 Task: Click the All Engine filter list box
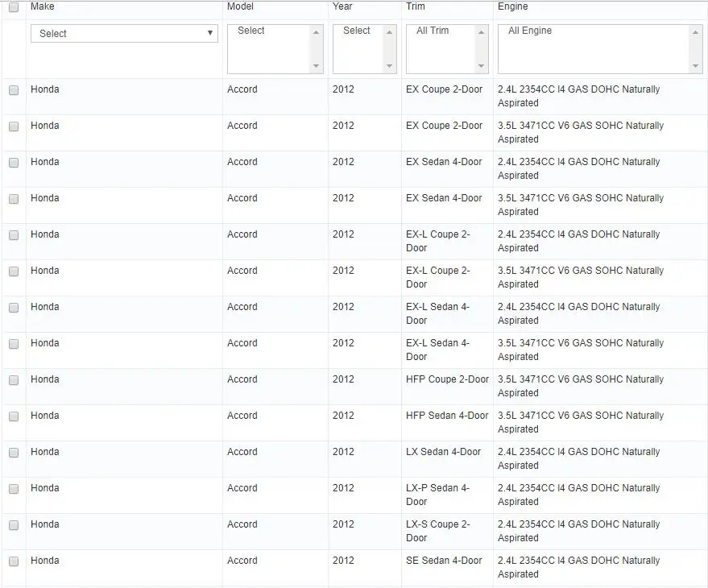pyautogui.click(x=600, y=49)
